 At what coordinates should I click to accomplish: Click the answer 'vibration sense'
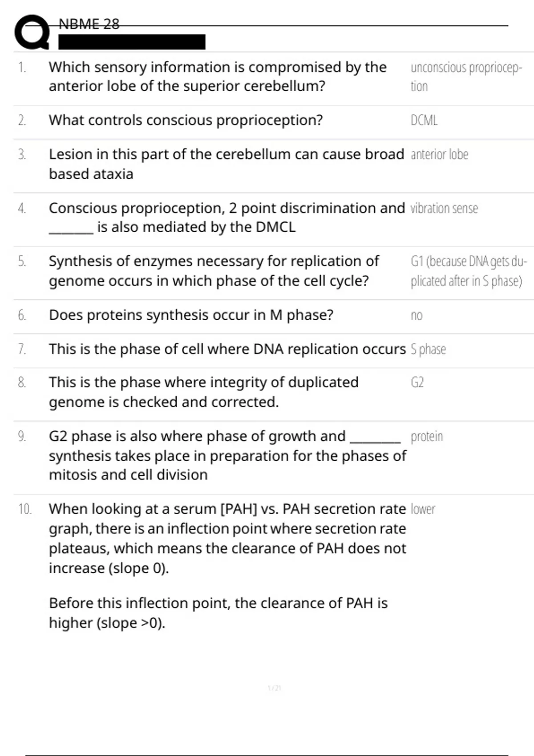[444, 208]
